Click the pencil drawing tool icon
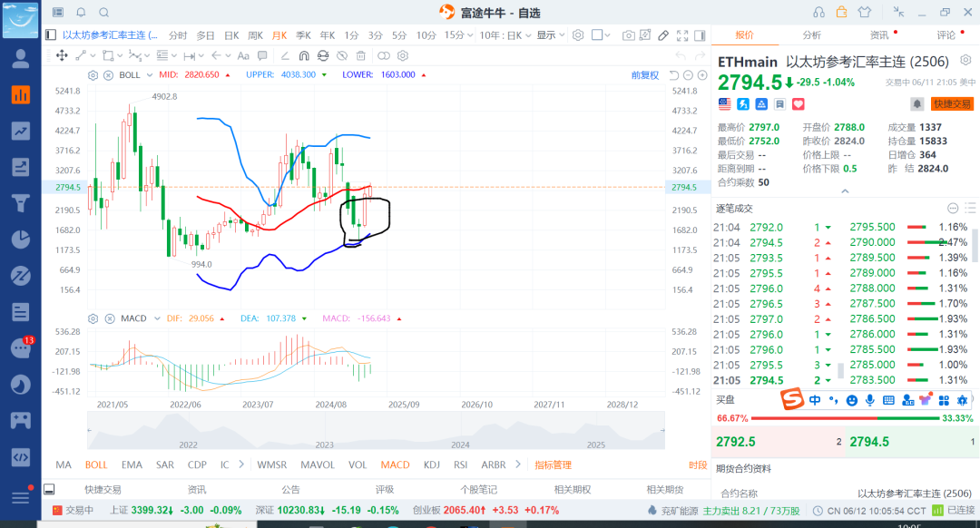Screen dimensions: 980x528 (x=663, y=35)
